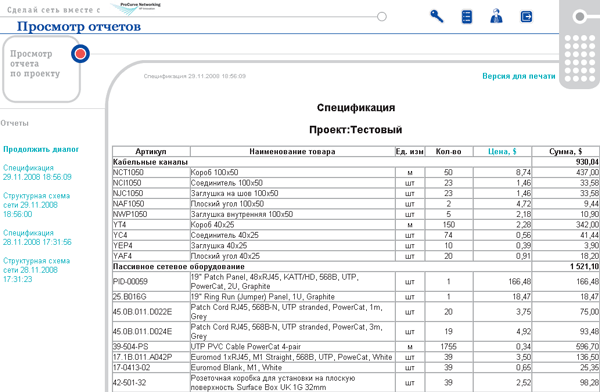
Task: Click the Просмотр отчета по проекту box
Action: pos(41,69)
